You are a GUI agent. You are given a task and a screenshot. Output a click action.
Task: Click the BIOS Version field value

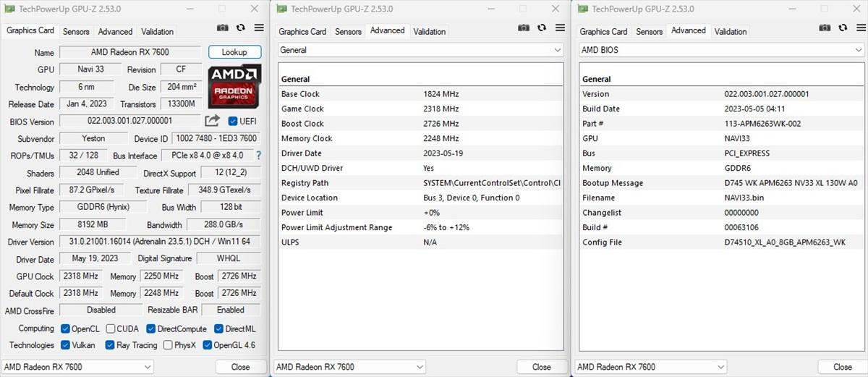tap(129, 121)
